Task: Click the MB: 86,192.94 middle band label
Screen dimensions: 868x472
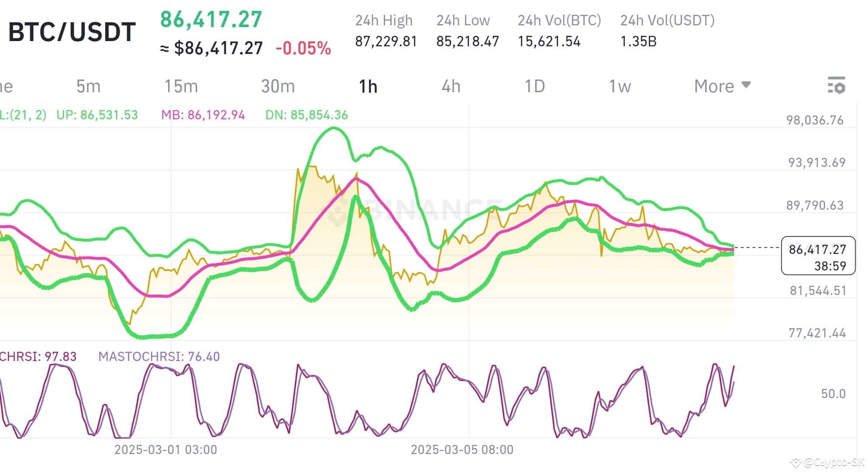Action: click(x=203, y=115)
